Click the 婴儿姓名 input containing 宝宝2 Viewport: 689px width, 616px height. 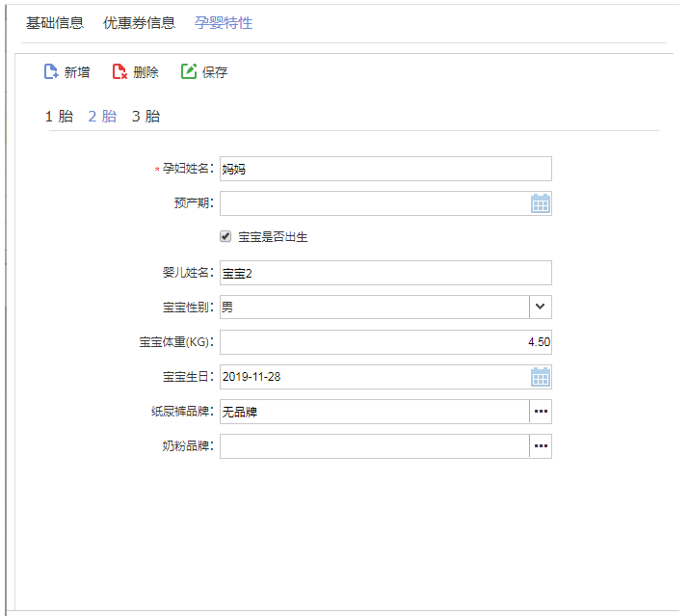(x=385, y=273)
